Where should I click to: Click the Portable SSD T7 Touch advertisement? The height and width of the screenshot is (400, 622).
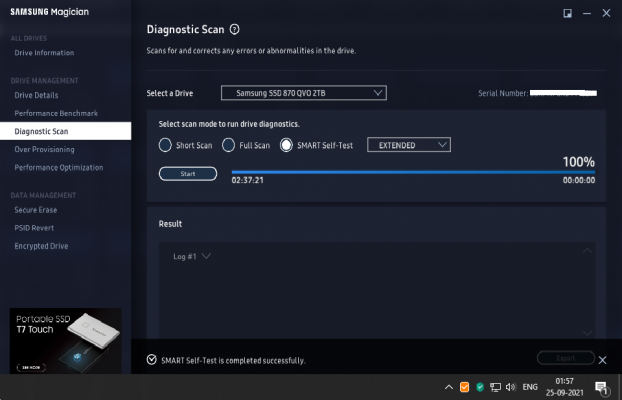point(65,341)
